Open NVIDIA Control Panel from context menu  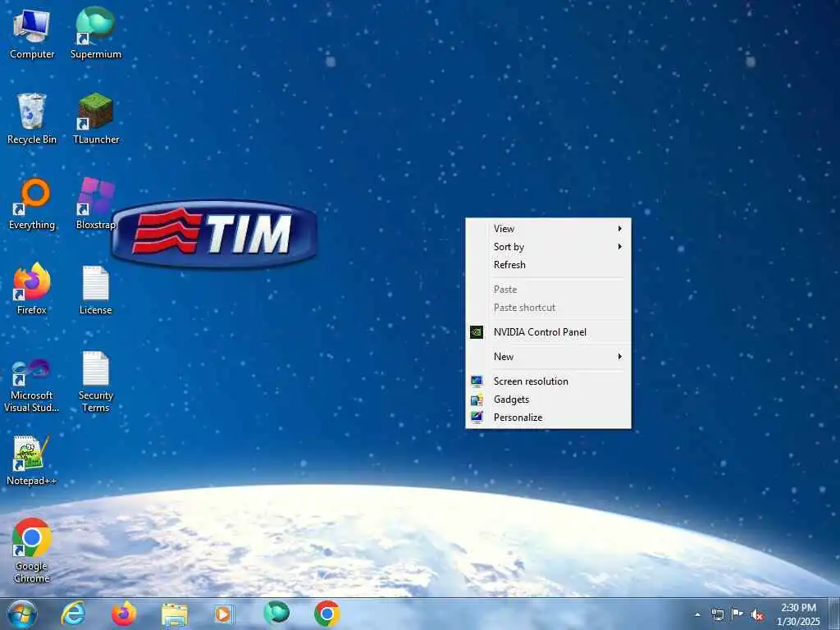[548, 332]
